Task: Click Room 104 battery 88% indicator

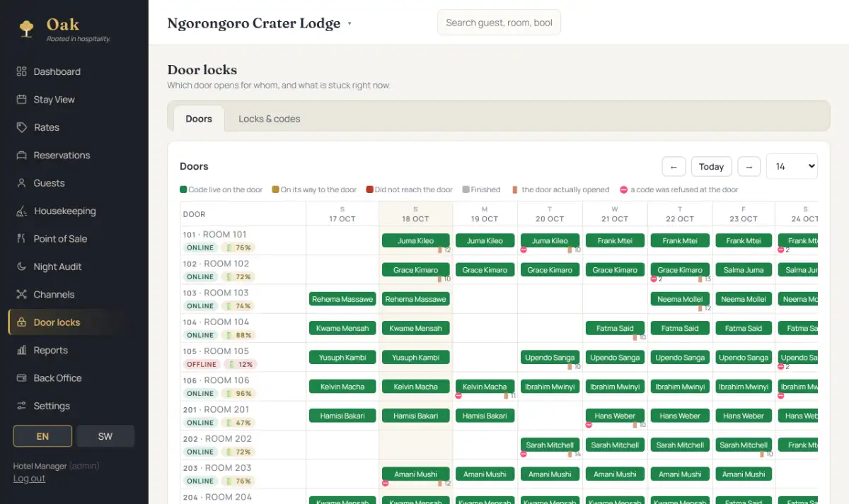Action: coord(238,335)
